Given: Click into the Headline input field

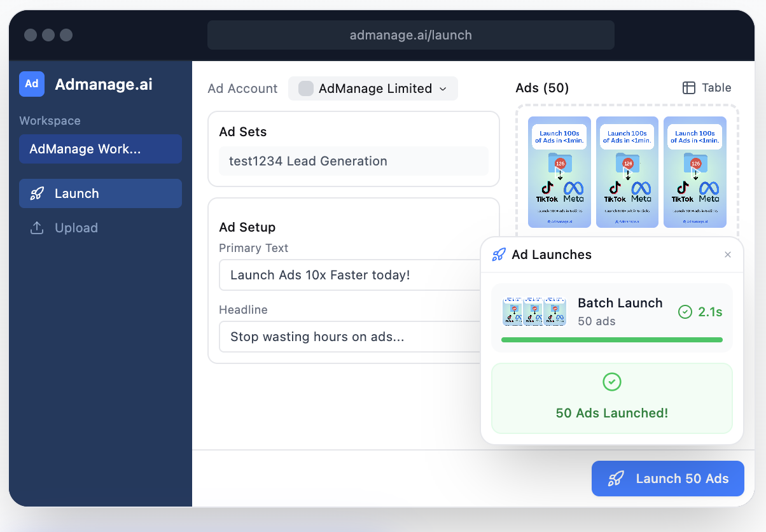Looking at the screenshot, I should (349, 337).
